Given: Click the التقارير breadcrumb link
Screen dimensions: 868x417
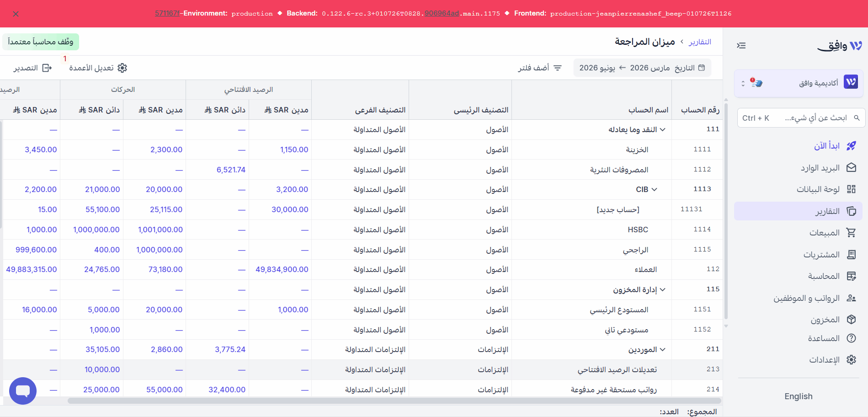Looking at the screenshot, I should point(700,42).
